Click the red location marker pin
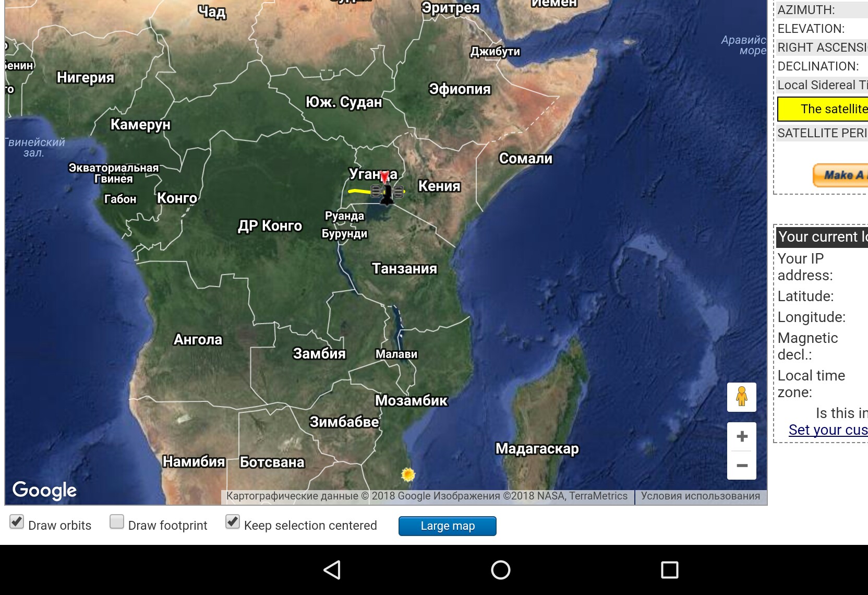 pos(385,177)
